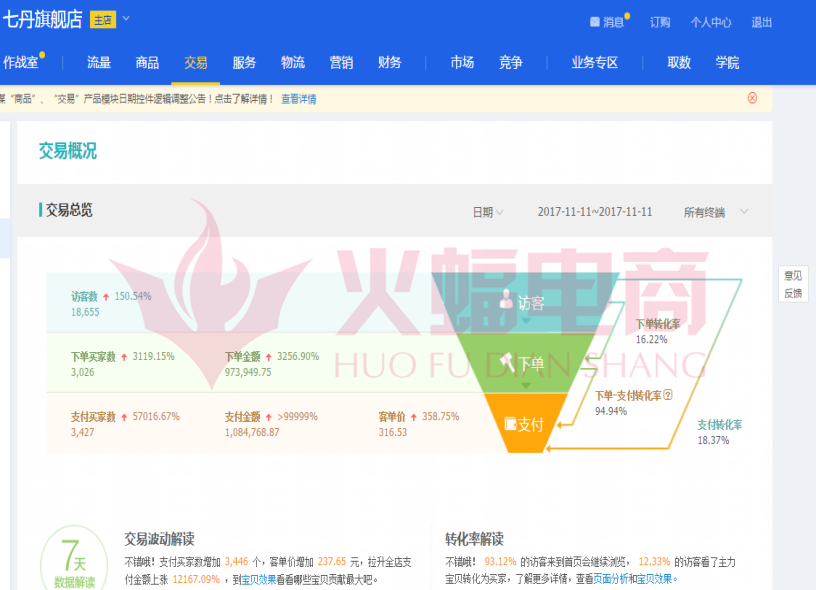Open the 意见反馈 feedback button

click(793, 284)
